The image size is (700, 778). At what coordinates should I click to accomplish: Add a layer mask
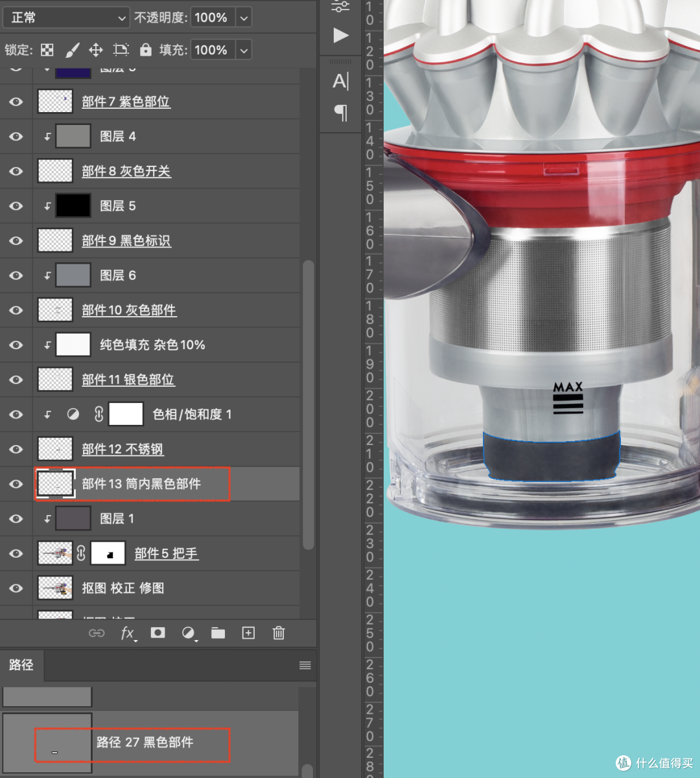[157, 633]
